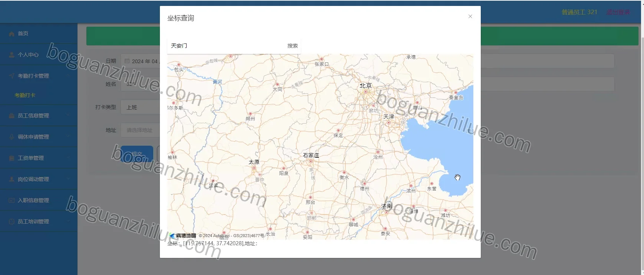Click the icon beside 入职信息管理
Image resolution: width=644 pixels, height=275 pixels.
tap(11, 200)
